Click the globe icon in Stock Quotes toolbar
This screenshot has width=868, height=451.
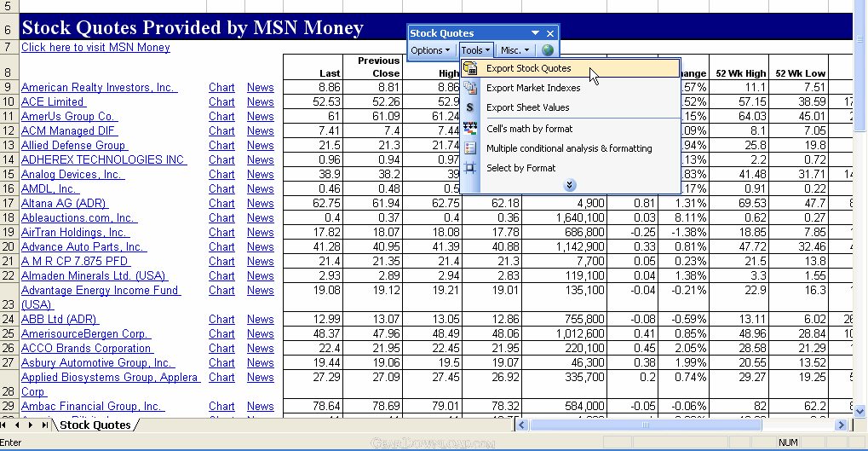point(548,50)
